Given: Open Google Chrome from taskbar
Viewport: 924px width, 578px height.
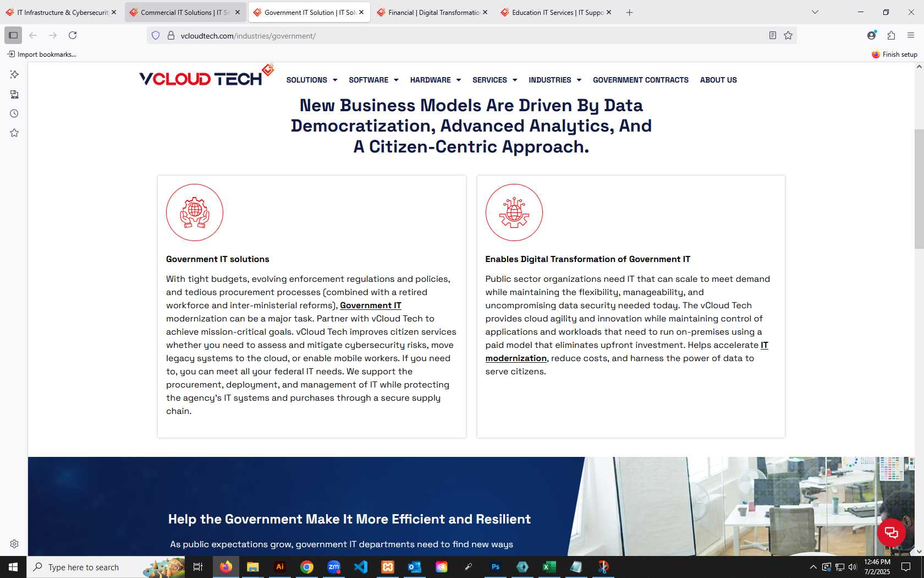Looking at the screenshot, I should click(307, 567).
